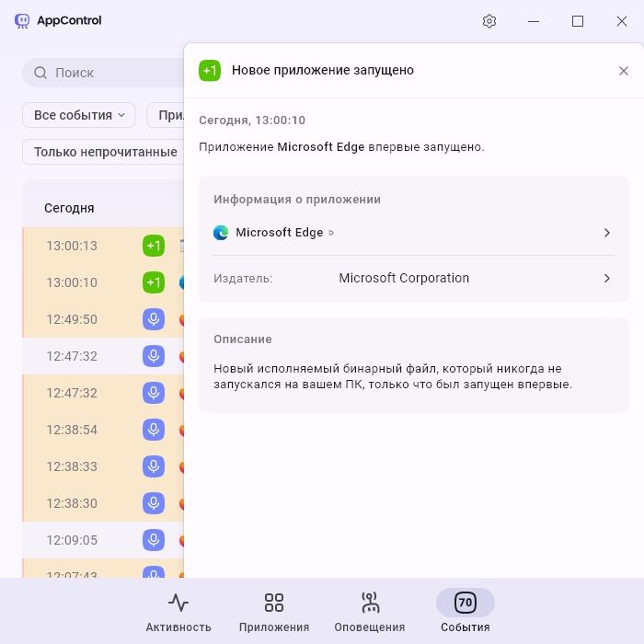
Task: Open the 'Все события' dropdown
Action: 79,115
